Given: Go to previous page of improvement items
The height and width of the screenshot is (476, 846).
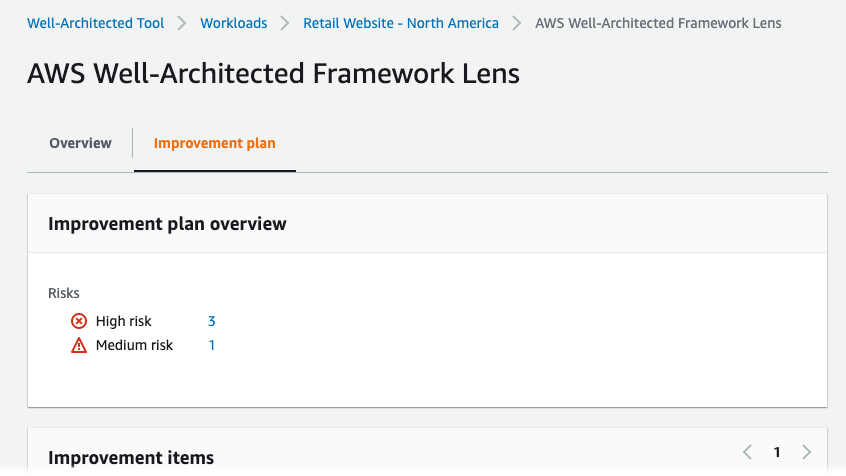Looking at the screenshot, I should pos(746,452).
